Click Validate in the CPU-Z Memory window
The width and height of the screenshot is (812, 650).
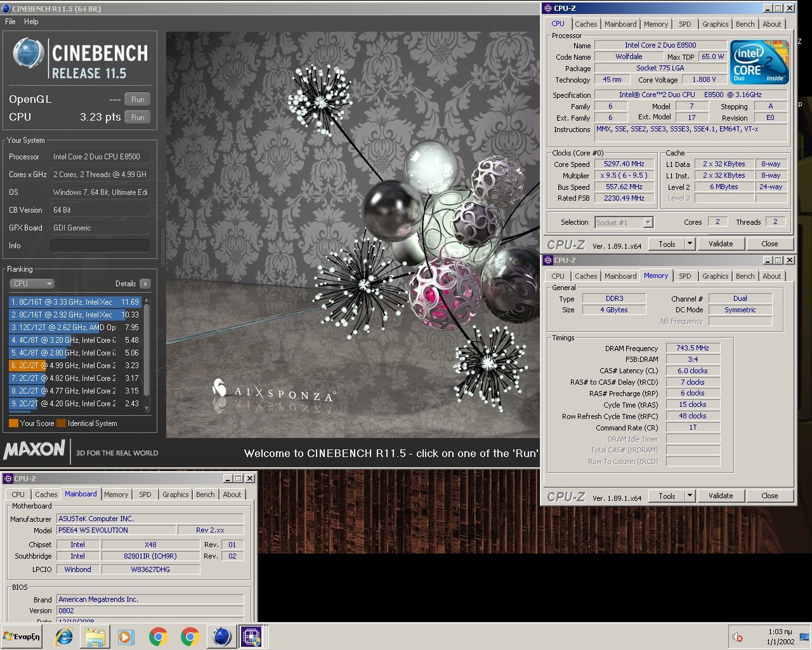(721, 496)
